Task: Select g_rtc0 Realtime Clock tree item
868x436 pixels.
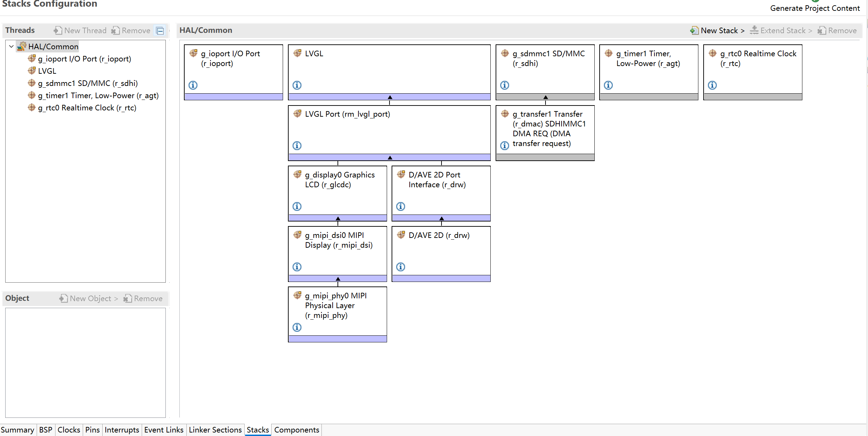Action: 82,108
